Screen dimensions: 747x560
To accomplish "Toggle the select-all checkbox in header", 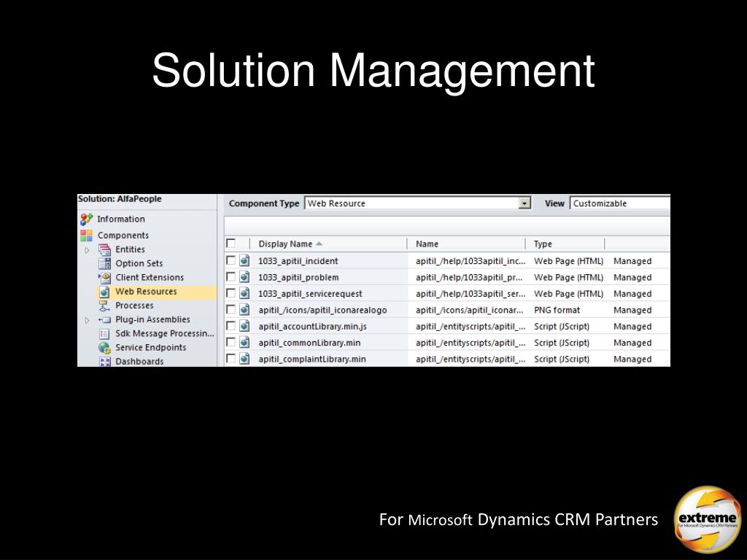I will (231, 244).
